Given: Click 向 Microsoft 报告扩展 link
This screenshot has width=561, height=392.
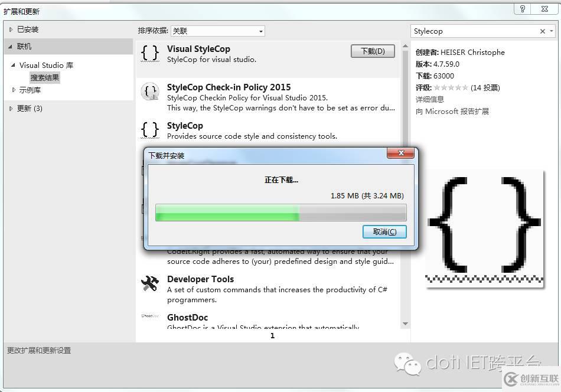Looking at the screenshot, I should 452,111.
